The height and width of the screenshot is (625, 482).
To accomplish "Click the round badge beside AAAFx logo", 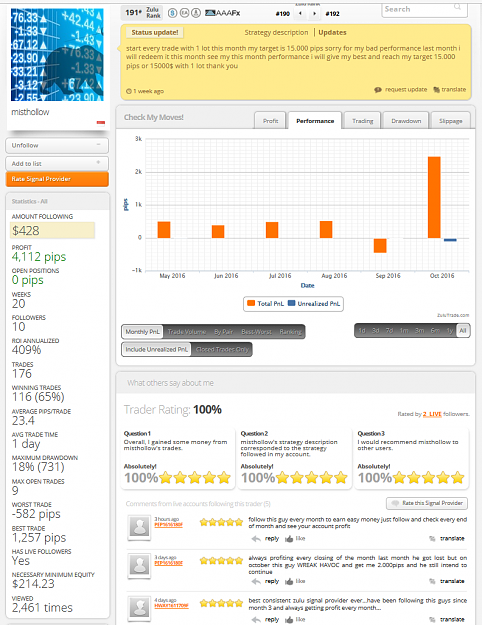I will point(196,13).
